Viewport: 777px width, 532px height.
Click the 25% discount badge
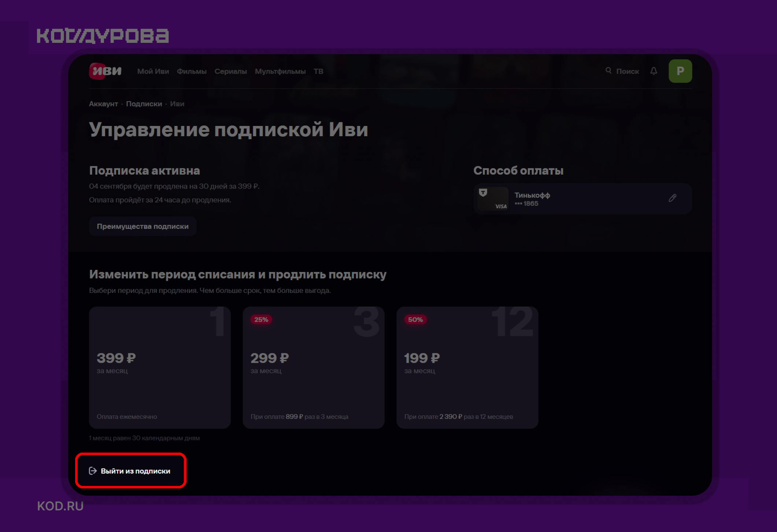pos(261,320)
